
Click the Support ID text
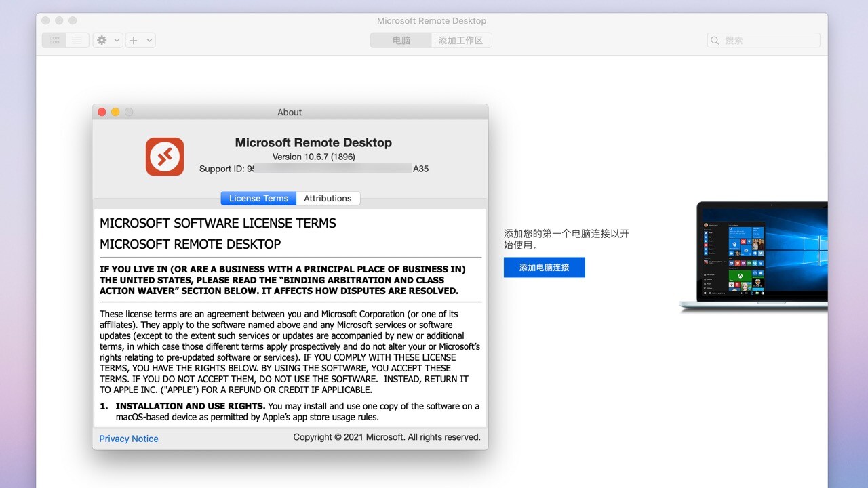[314, 169]
